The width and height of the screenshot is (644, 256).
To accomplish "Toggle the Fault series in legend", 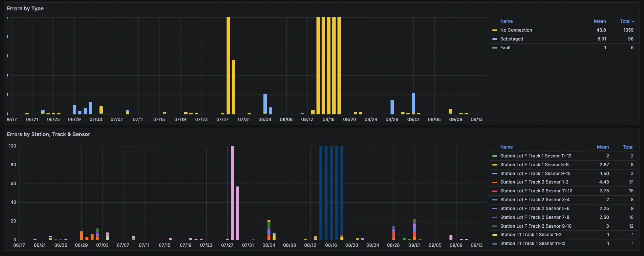I will (505, 48).
